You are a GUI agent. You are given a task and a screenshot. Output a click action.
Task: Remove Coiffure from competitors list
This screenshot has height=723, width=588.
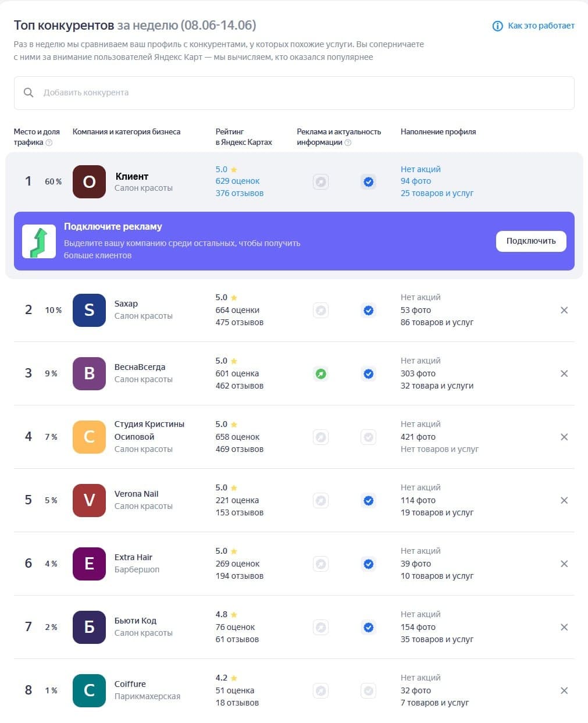(564, 690)
